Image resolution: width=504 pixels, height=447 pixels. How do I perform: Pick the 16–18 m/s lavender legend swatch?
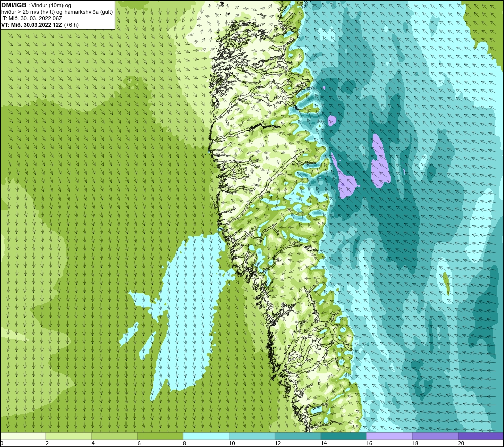(x=389, y=436)
